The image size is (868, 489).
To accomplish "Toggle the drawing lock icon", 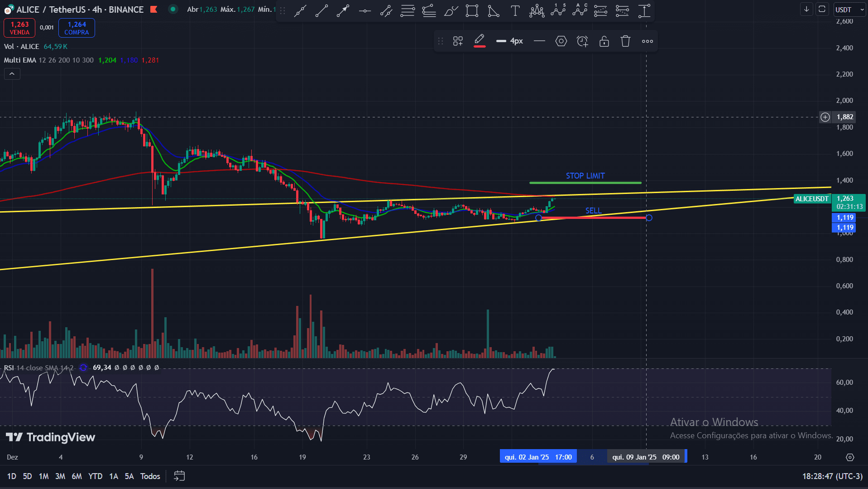I will click(604, 41).
